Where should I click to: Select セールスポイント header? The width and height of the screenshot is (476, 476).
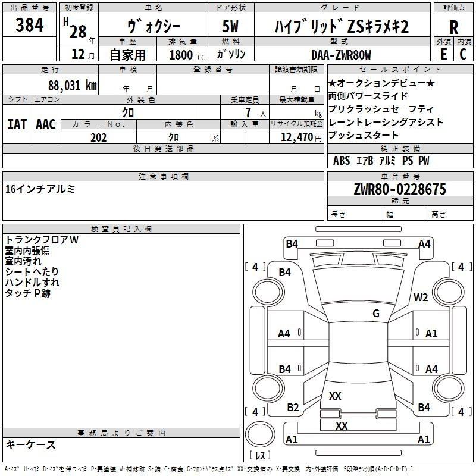tap(400, 69)
